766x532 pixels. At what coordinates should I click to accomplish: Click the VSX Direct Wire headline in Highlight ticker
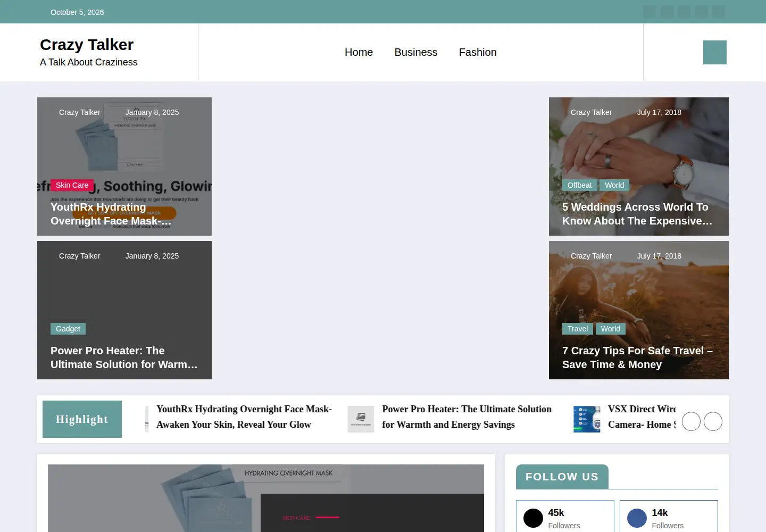click(x=642, y=417)
